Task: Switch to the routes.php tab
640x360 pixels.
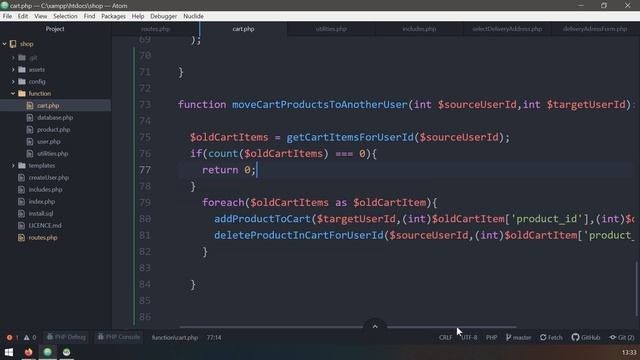Action: tap(156, 29)
